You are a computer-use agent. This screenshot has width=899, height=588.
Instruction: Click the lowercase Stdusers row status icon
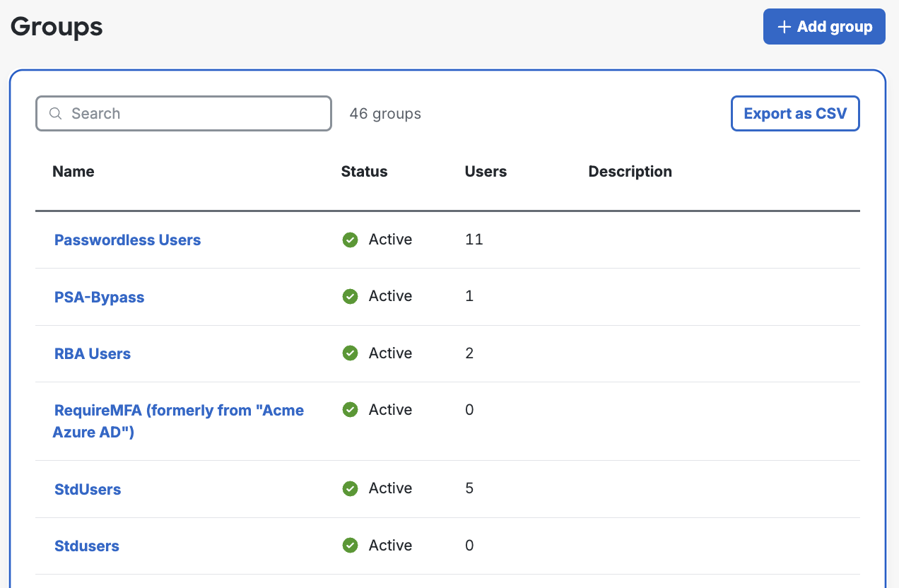coord(350,546)
